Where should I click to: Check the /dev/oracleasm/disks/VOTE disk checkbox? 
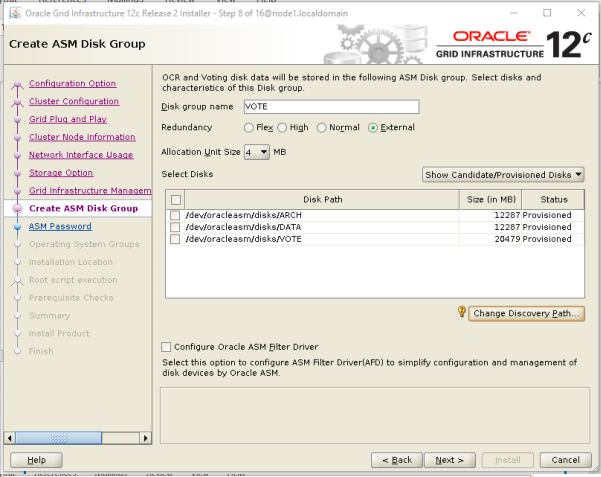pyautogui.click(x=175, y=239)
